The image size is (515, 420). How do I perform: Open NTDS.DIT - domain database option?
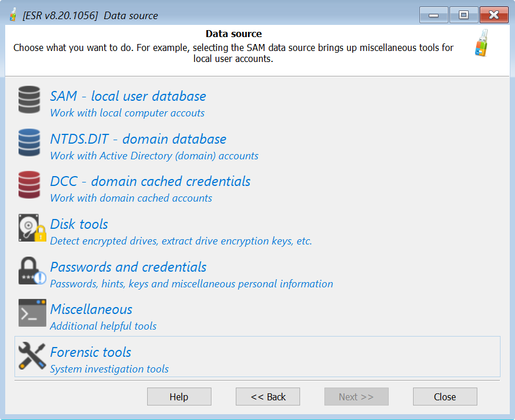[138, 139]
